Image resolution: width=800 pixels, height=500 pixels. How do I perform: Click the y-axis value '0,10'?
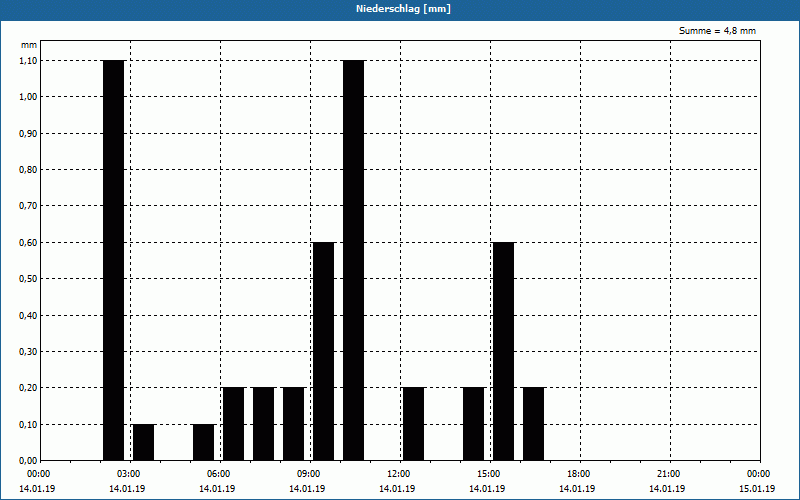pos(29,424)
